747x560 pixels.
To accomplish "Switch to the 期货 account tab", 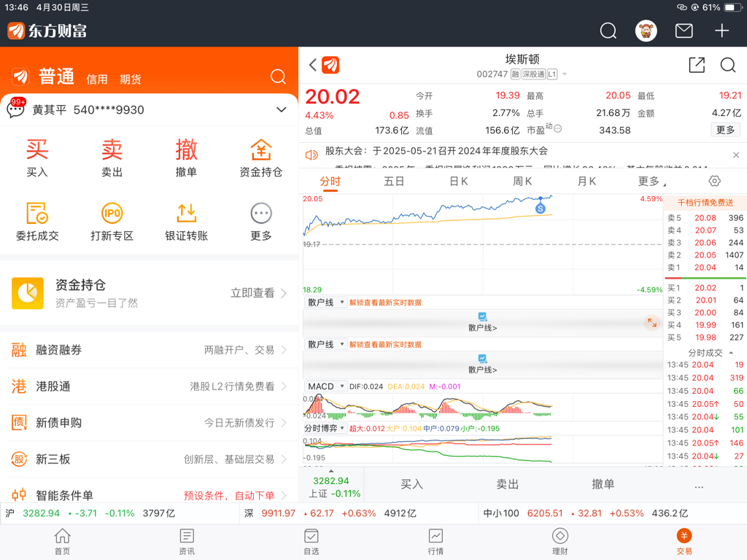I will click(x=131, y=79).
